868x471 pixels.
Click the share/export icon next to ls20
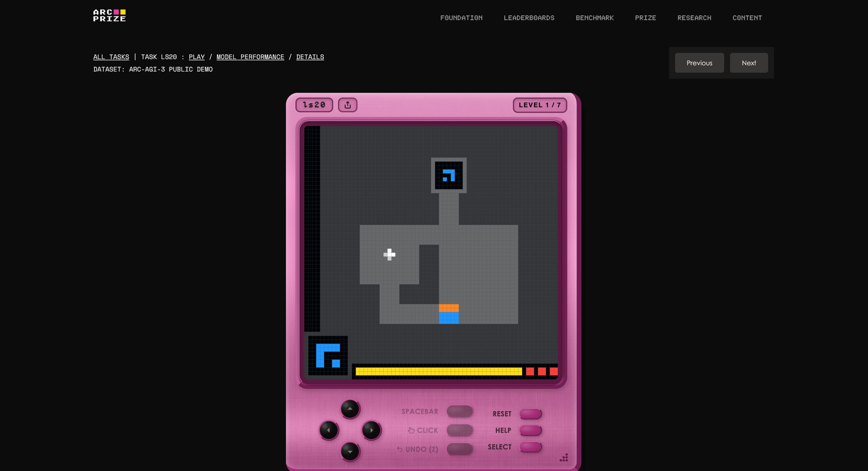tap(347, 105)
